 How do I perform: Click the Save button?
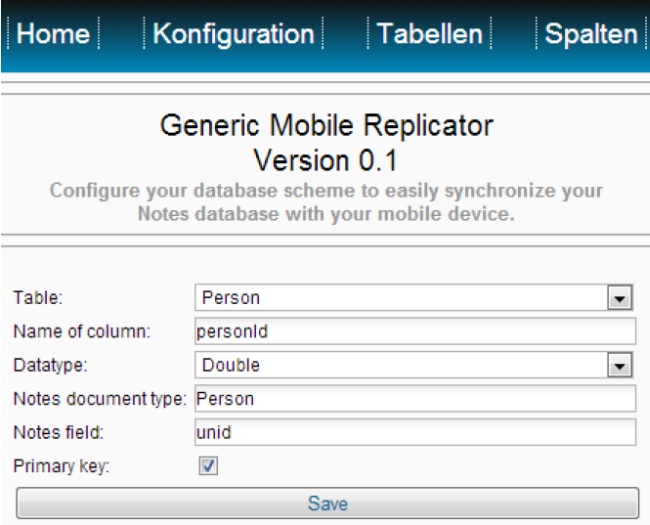327,503
